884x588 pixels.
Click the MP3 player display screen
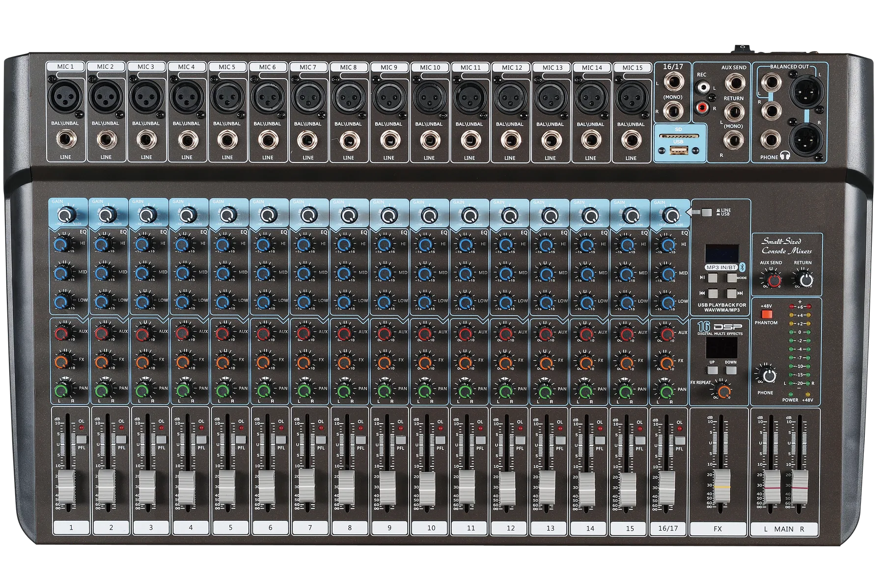coord(721,254)
